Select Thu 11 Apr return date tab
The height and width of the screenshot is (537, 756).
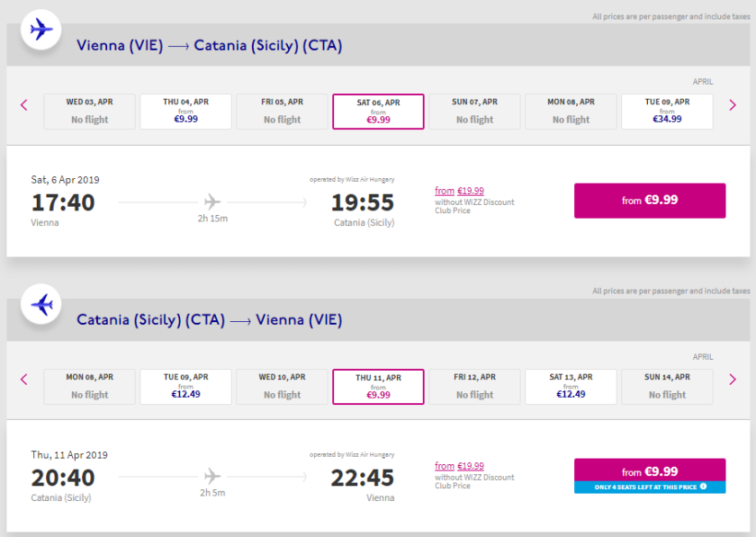(x=378, y=386)
